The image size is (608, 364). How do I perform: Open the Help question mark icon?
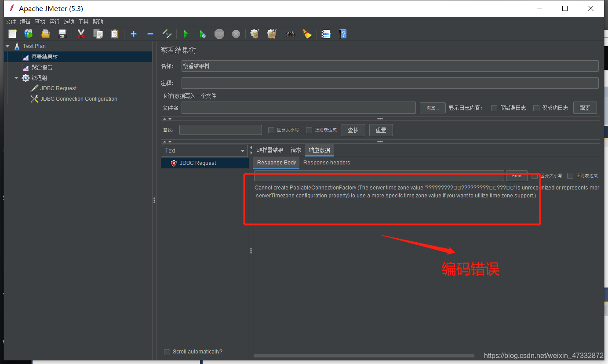click(x=343, y=34)
